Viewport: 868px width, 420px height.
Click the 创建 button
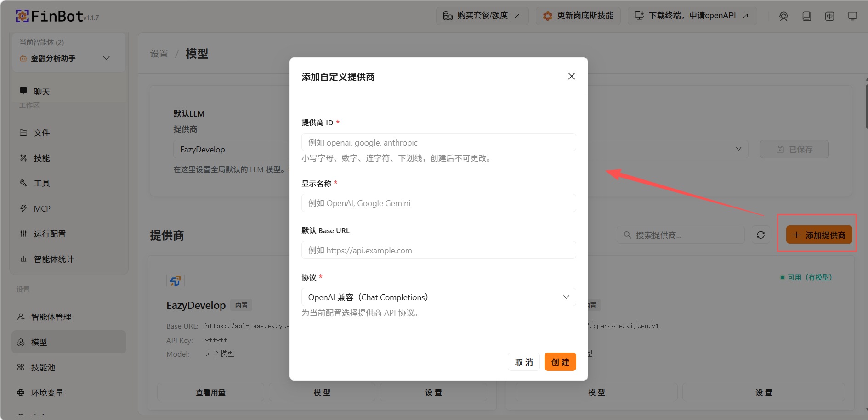pos(560,362)
